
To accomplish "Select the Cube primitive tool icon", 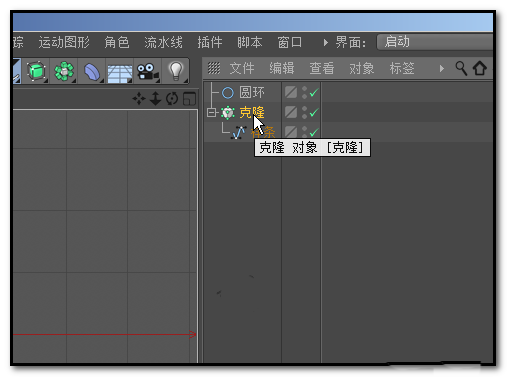I will (x=36, y=71).
